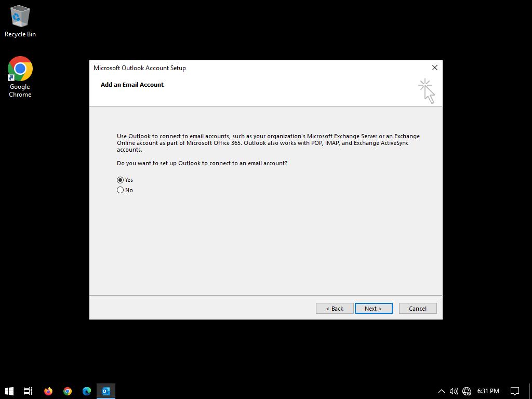This screenshot has height=399, width=532.
Task: Open the Windows Start menu
Action: 9,391
